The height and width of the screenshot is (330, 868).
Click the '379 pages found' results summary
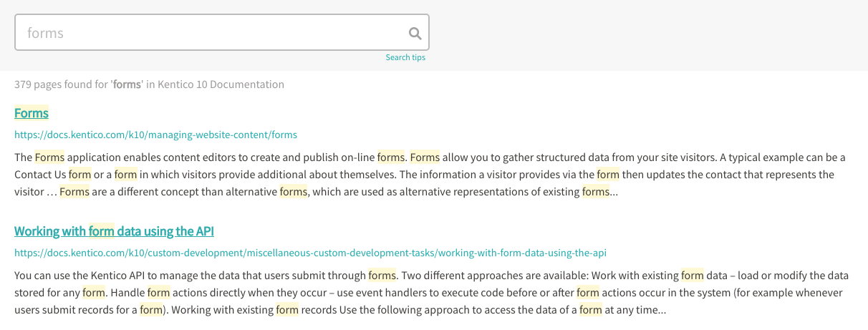(61, 84)
